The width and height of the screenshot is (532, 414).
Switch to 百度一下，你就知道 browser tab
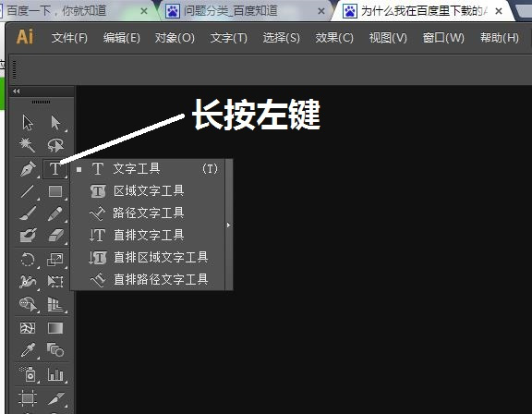pos(77,11)
